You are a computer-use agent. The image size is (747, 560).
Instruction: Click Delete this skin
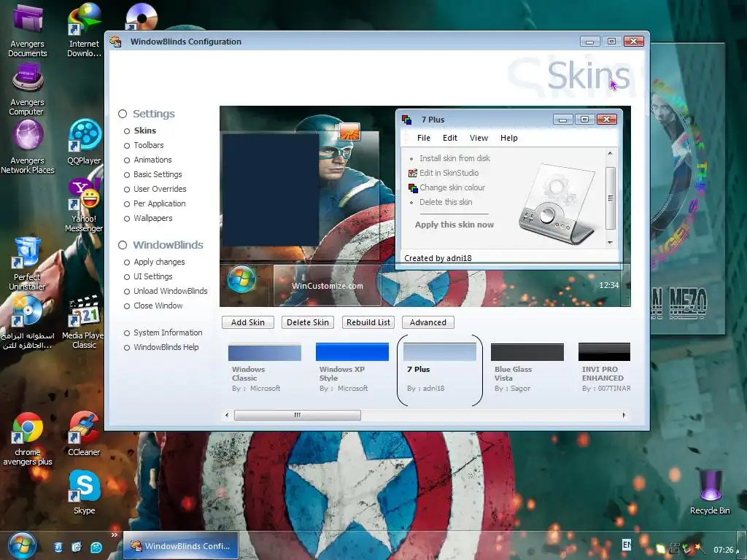pyautogui.click(x=446, y=203)
